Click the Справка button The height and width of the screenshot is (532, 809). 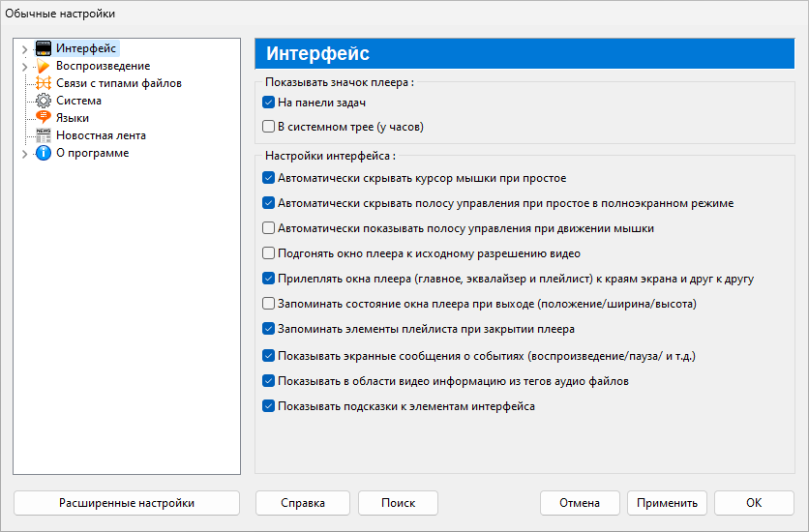click(302, 503)
